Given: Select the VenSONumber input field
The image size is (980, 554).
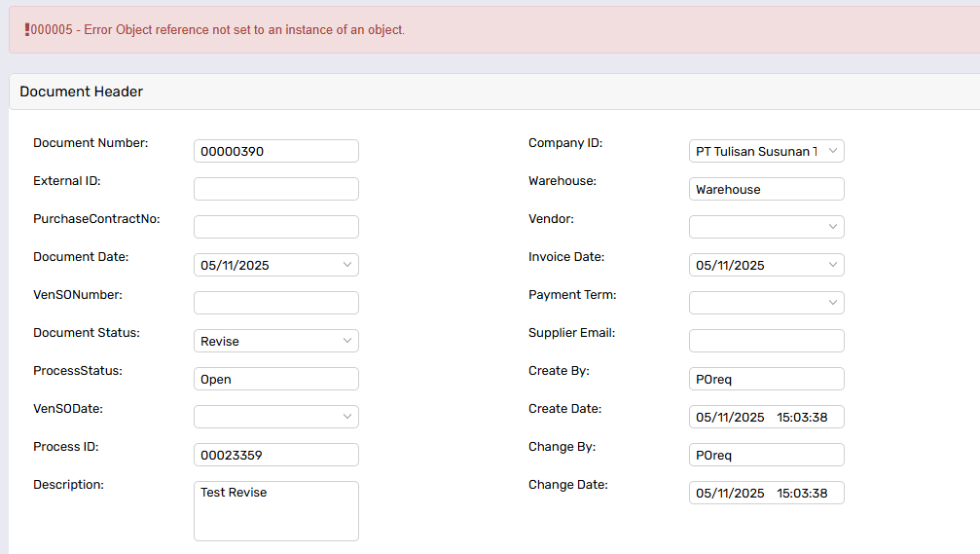Looking at the screenshot, I should pos(276,303).
